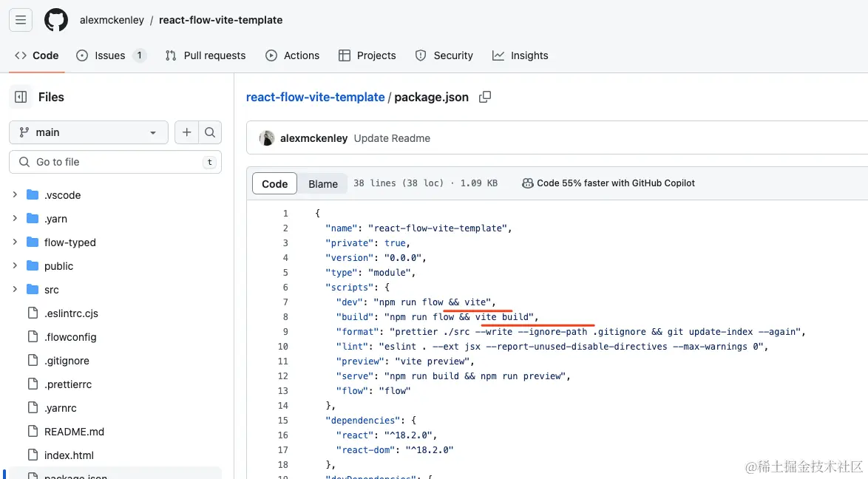Click "vite preview" value on line 11
868x479 pixels.
(x=434, y=361)
